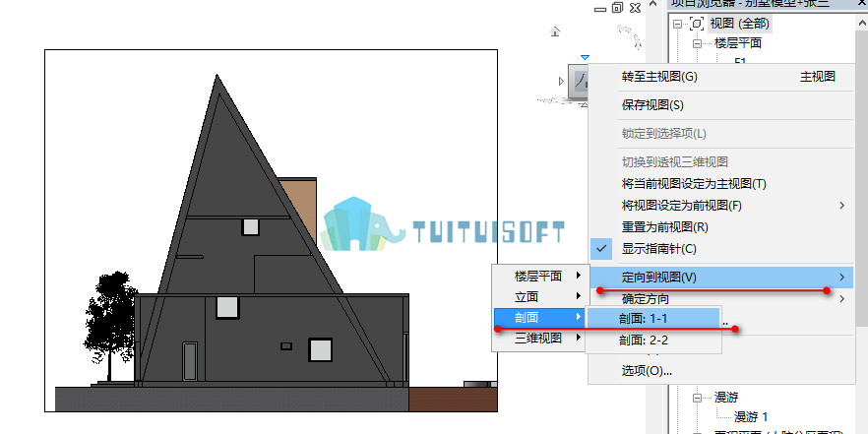The width and height of the screenshot is (868, 434).
Task: Select the 漫游 tree item
Action: point(725,398)
